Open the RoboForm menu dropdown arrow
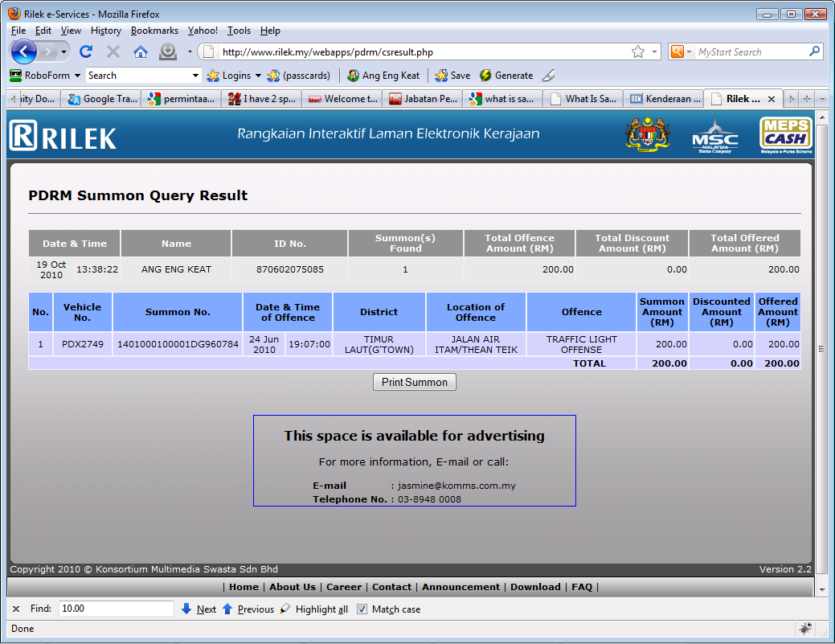 tap(77, 76)
